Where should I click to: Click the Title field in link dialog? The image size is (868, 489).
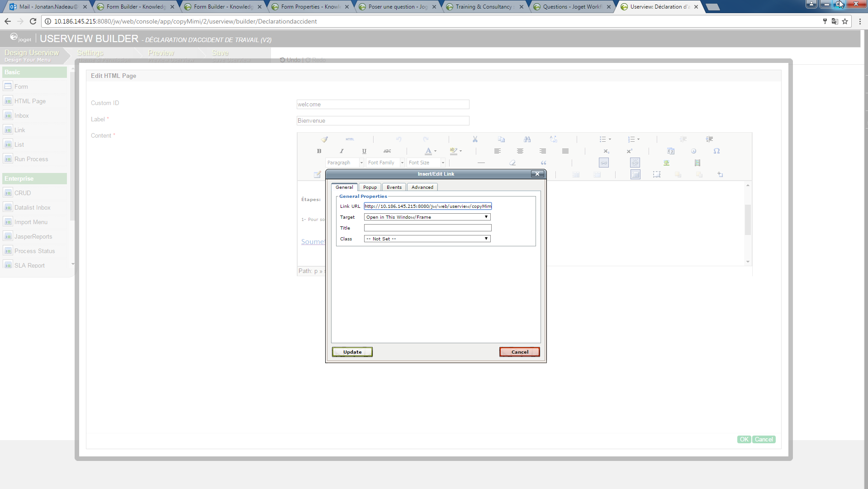point(428,228)
